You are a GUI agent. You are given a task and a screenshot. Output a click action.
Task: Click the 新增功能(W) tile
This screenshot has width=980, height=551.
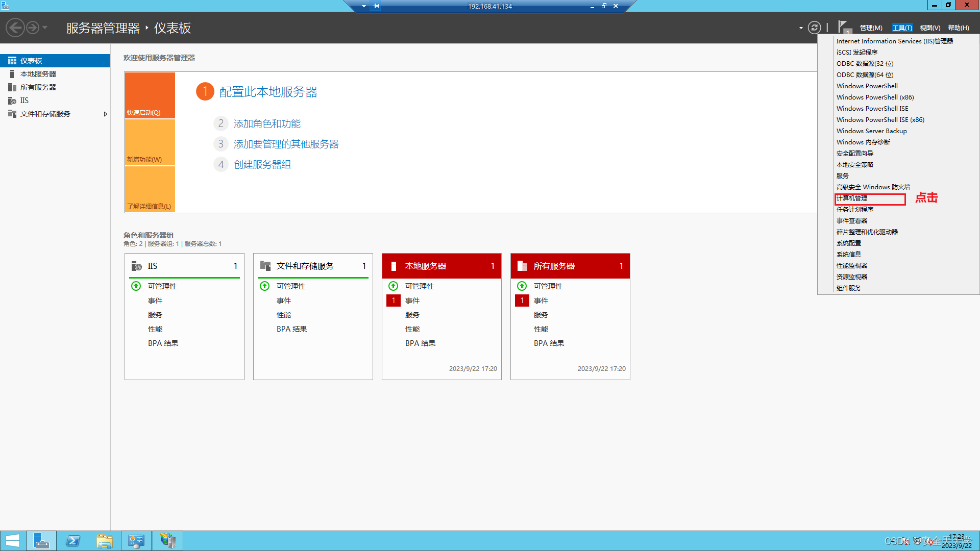tap(150, 142)
